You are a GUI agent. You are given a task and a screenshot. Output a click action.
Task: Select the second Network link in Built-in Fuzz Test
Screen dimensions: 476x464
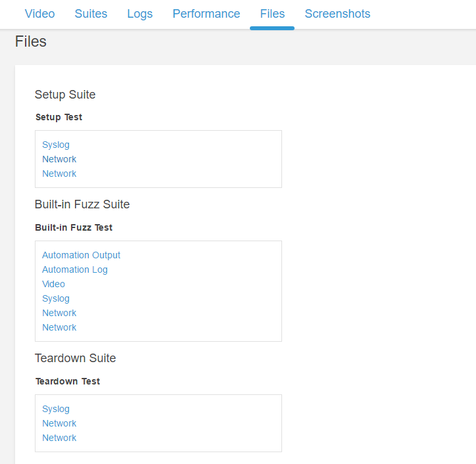coord(59,327)
